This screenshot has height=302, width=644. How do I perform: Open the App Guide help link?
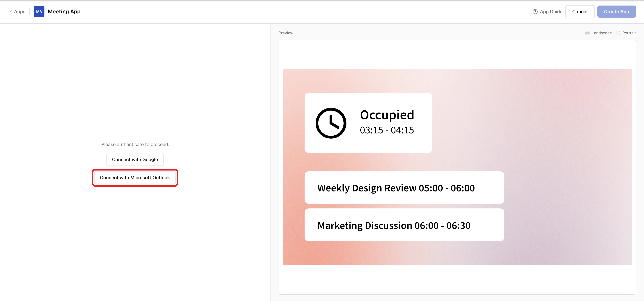tap(547, 12)
